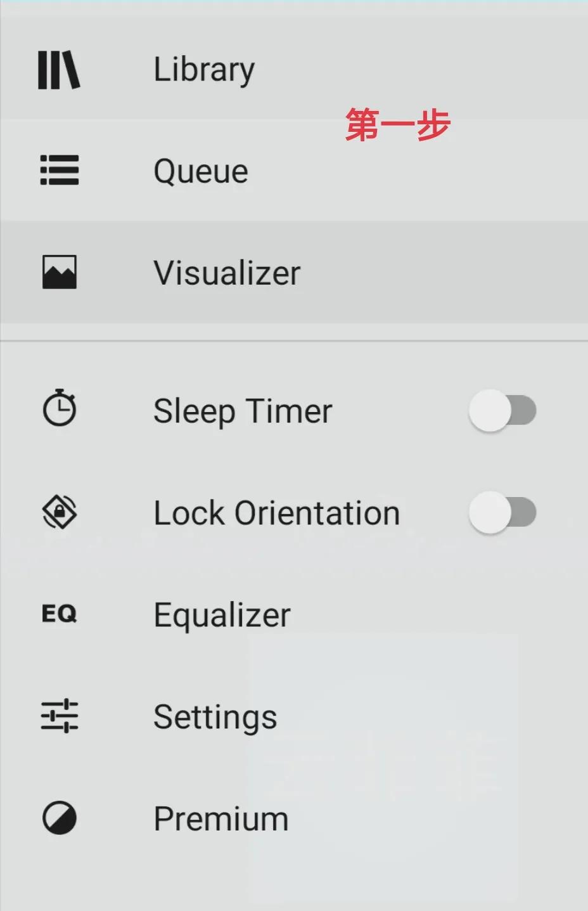Select the Visualizer menu entry

coord(227,273)
